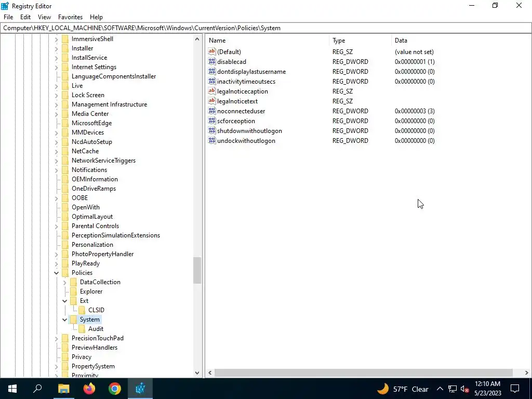
Task: Click the Policies folder icon
Action: tap(65, 272)
